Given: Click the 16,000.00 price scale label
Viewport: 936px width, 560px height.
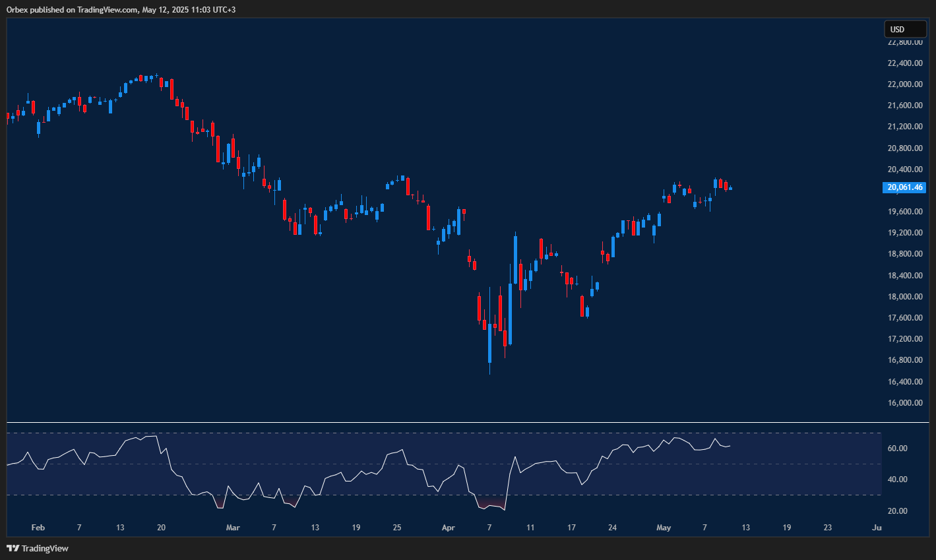Looking at the screenshot, I should click(904, 402).
